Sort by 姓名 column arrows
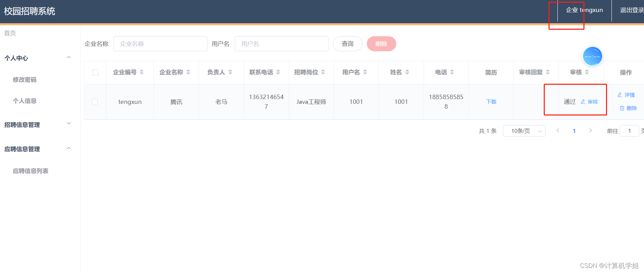 [x=407, y=72]
